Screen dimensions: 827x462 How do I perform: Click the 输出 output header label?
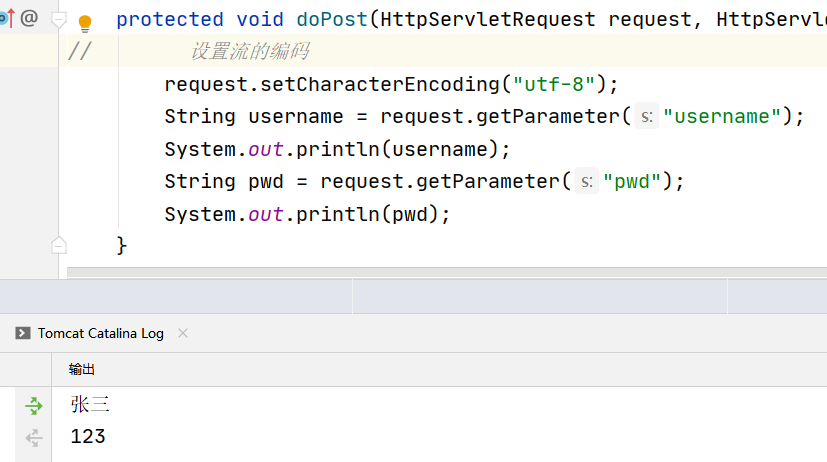tap(81, 370)
